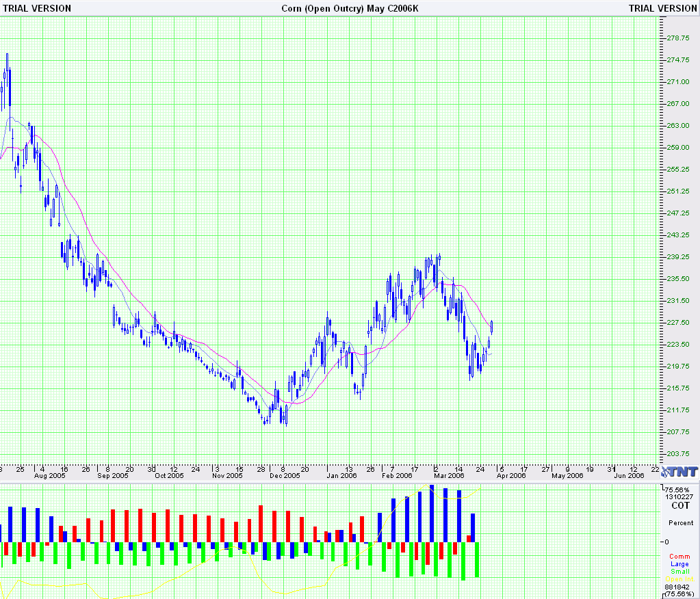Viewport: 700px width, 599px height.
Task: Select the Apr 2006 month label
Action: coord(511,475)
